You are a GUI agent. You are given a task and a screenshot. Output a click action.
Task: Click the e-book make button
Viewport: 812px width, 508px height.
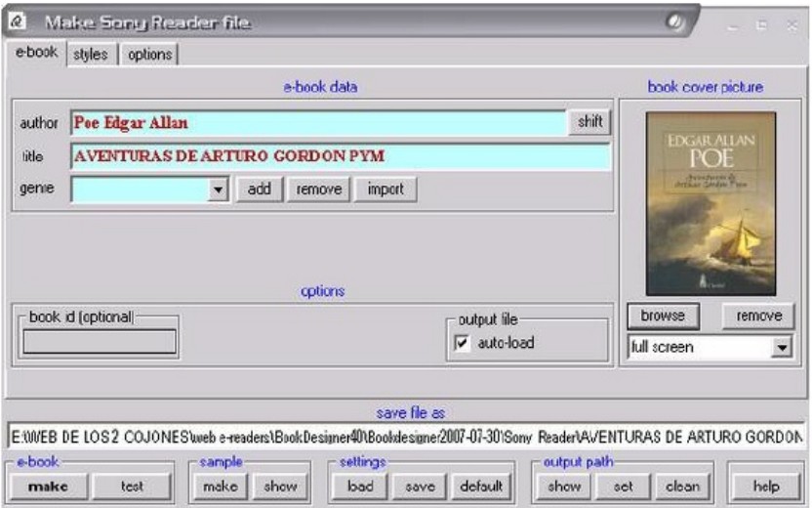click(48, 487)
